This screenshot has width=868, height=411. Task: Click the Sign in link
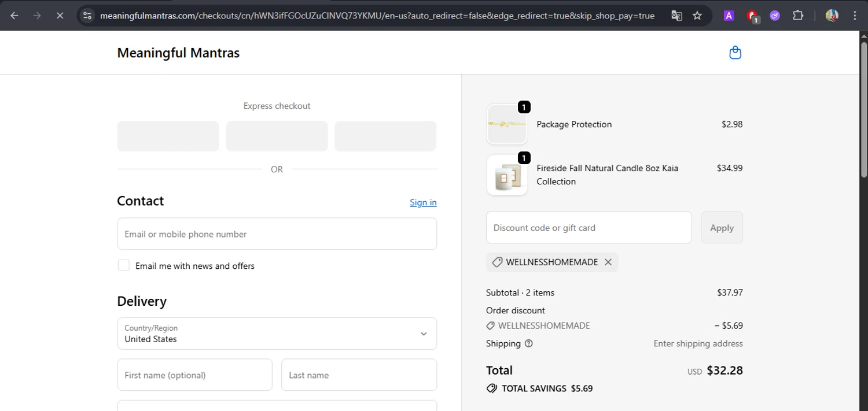point(423,202)
